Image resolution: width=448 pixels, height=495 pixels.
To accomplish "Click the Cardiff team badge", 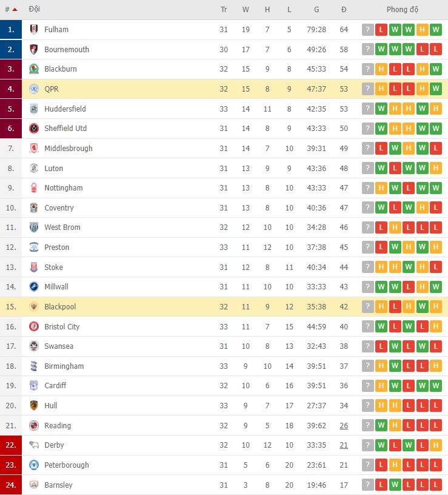I will tap(33, 385).
